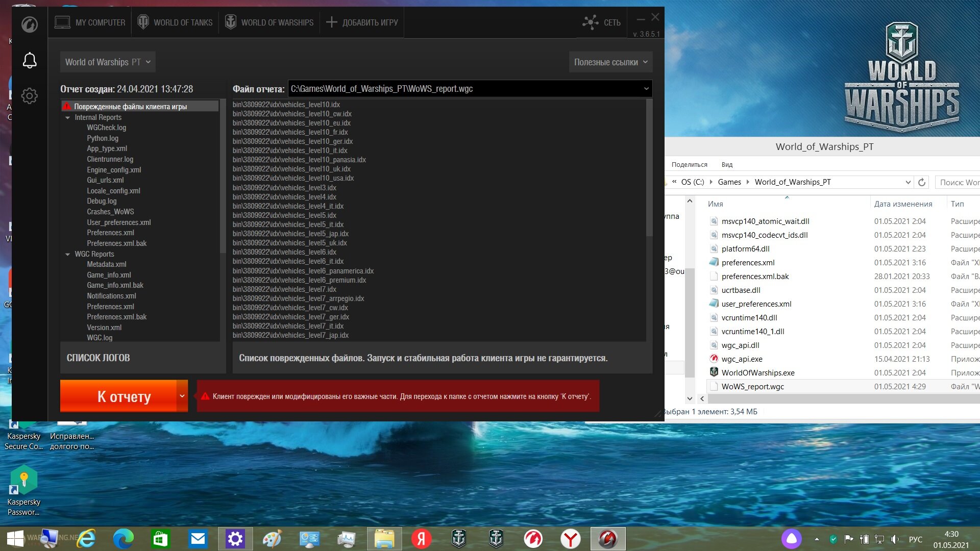Image resolution: width=980 pixels, height=551 pixels.
Task: Open settings gear in the WGCheck sidebar
Action: tap(30, 96)
